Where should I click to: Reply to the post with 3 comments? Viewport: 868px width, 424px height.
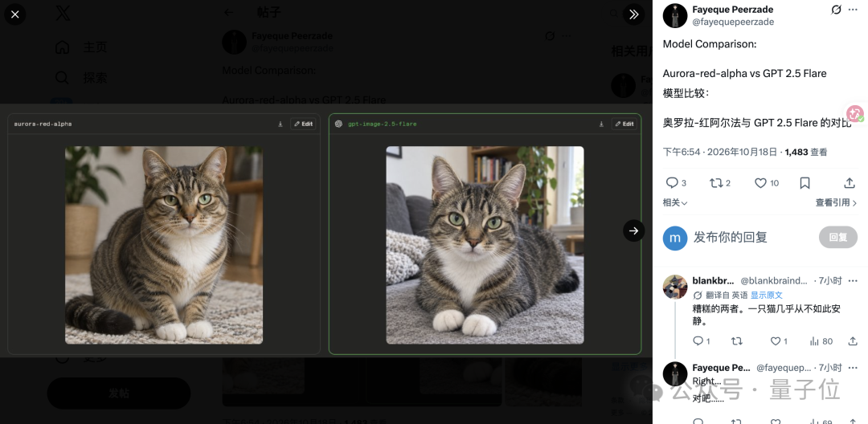click(x=675, y=183)
